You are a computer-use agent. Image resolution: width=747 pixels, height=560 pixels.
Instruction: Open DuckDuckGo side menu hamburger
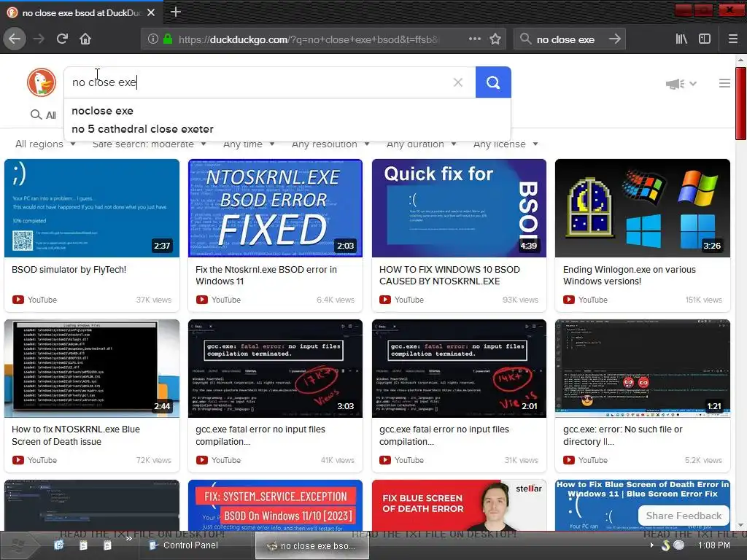[x=724, y=83]
